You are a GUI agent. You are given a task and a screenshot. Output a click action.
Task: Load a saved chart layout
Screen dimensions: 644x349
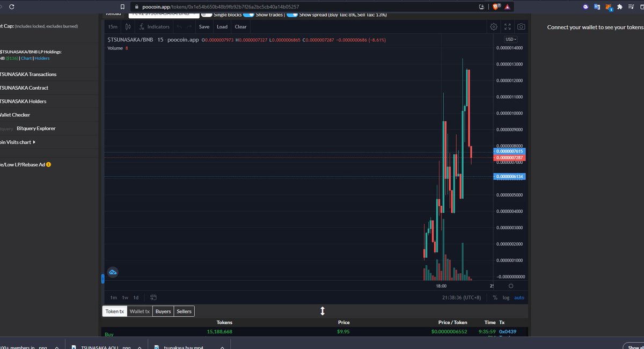pos(222,26)
